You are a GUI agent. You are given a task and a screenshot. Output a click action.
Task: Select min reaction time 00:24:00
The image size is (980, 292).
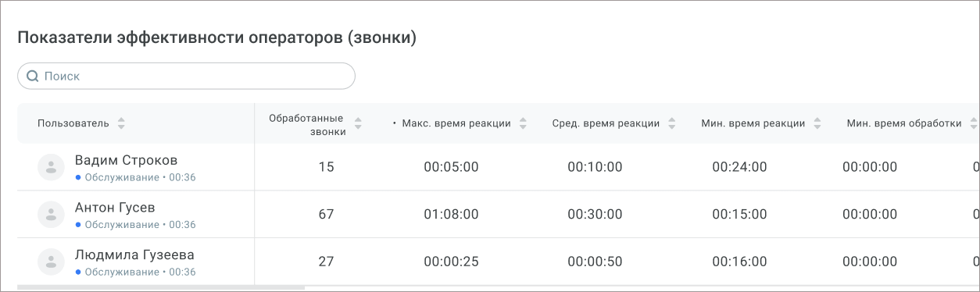pos(739,167)
